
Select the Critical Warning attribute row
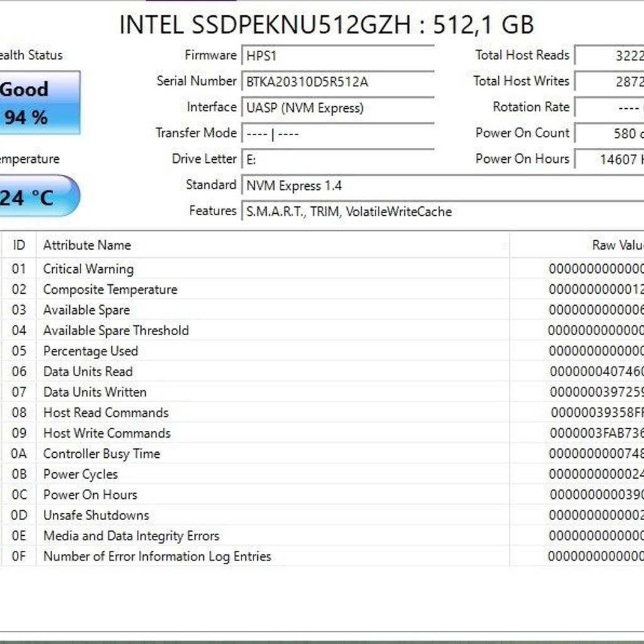pyautogui.click(x=322, y=269)
